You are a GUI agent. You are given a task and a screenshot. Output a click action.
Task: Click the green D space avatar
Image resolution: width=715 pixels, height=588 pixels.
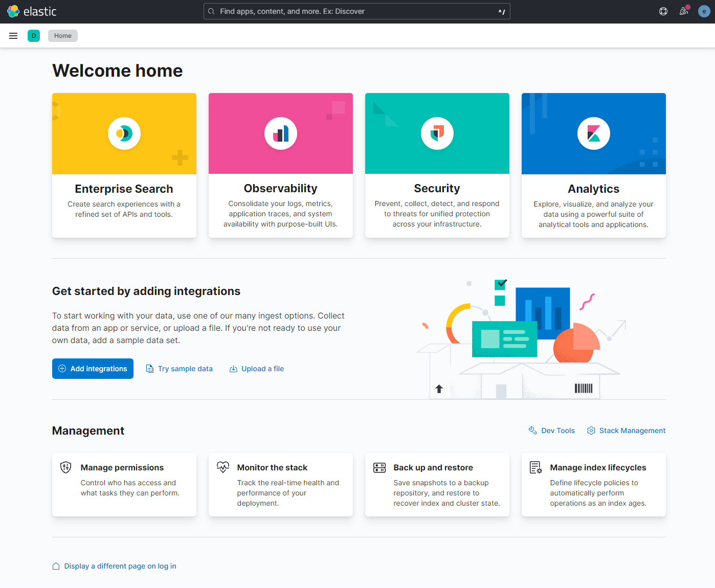tap(34, 36)
